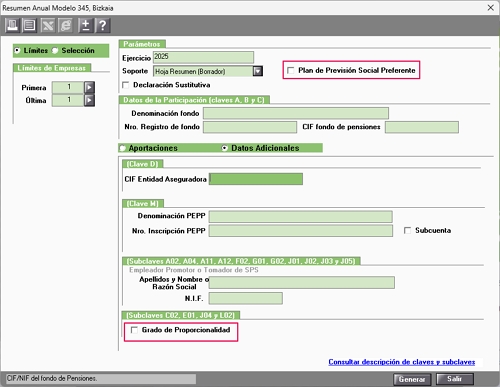Focus the CIF fondo de pensiones field

coord(422,127)
